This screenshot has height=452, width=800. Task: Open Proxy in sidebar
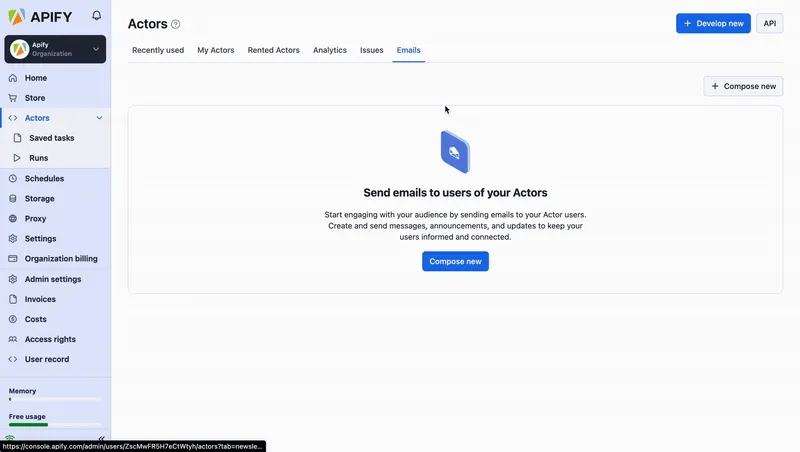pos(35,218)
